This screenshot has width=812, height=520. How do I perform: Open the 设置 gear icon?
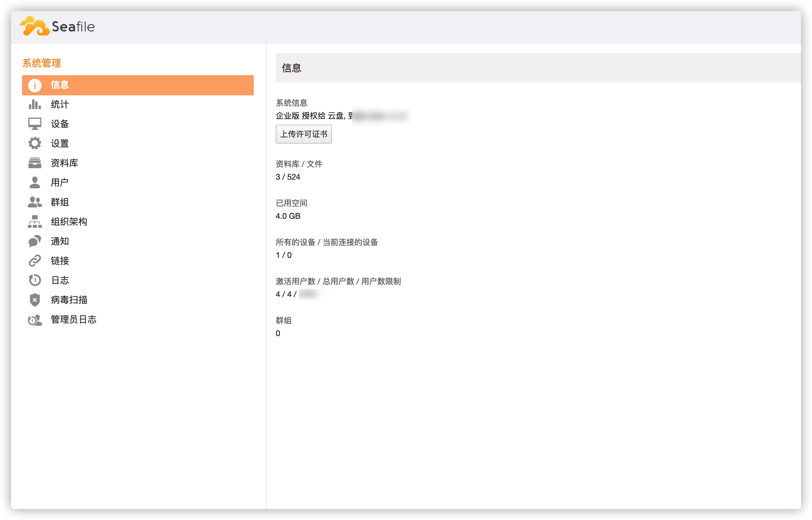(35, 144)
